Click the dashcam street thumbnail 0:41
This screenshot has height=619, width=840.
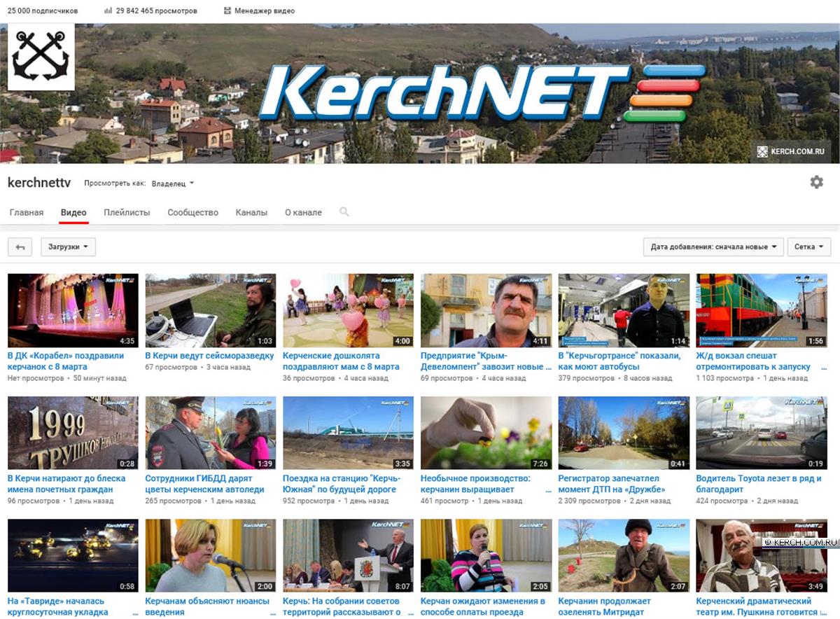pos(624,433)
